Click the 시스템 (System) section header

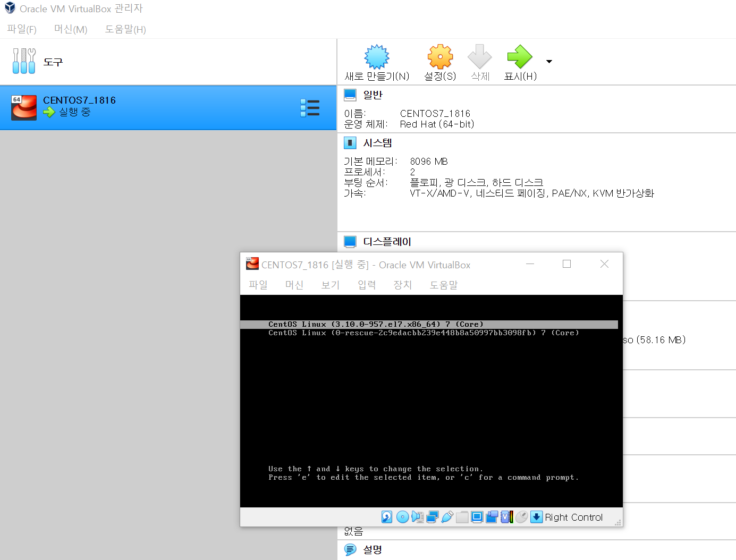click(x=378, y=143)
